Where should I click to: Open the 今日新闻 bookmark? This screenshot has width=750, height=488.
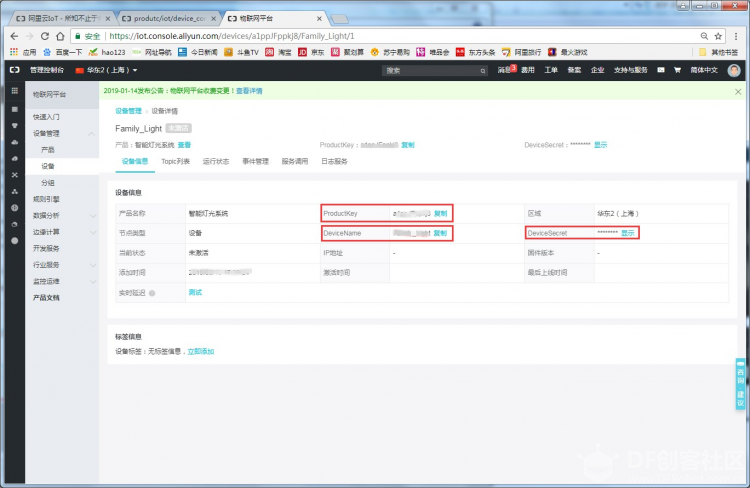pos(198,52)
